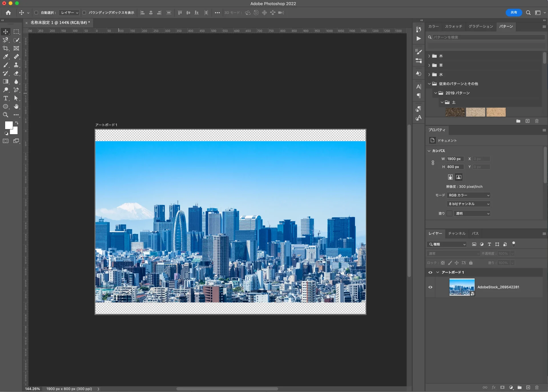
Task: Select the Move tool
Action: pos(6,32)
